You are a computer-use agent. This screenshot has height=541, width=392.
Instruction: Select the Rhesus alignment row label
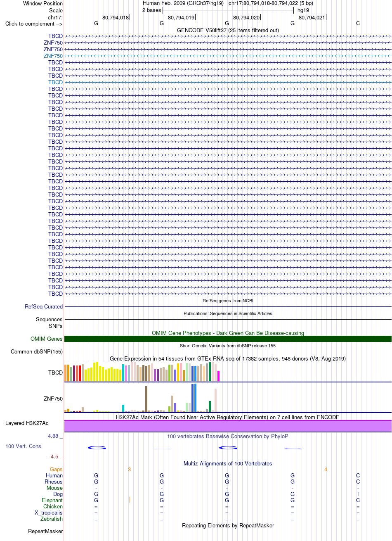(x=54, y=482)
